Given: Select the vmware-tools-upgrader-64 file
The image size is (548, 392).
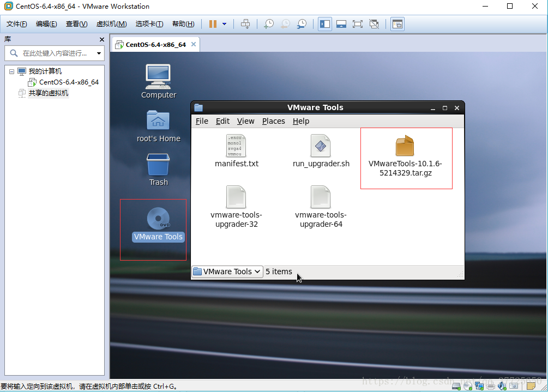Looking at the screenshot, I should [x=321, y=207].
